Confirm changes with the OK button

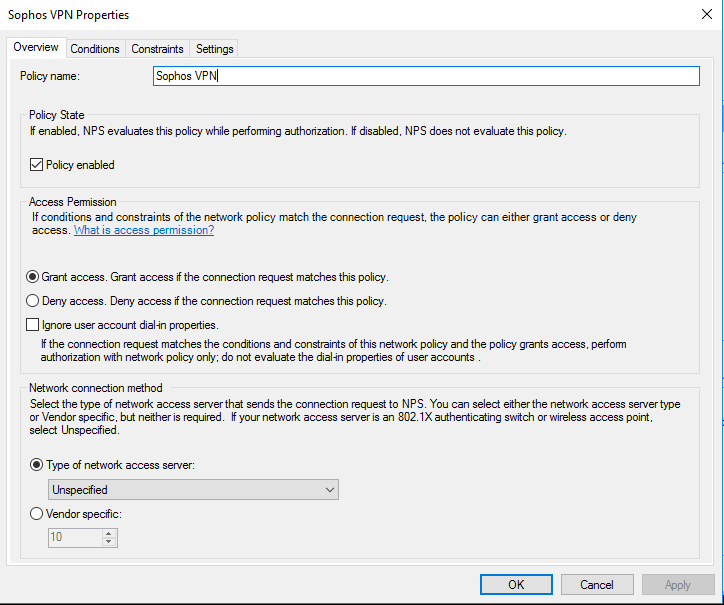pyautogui.click(x=516, y=585)
